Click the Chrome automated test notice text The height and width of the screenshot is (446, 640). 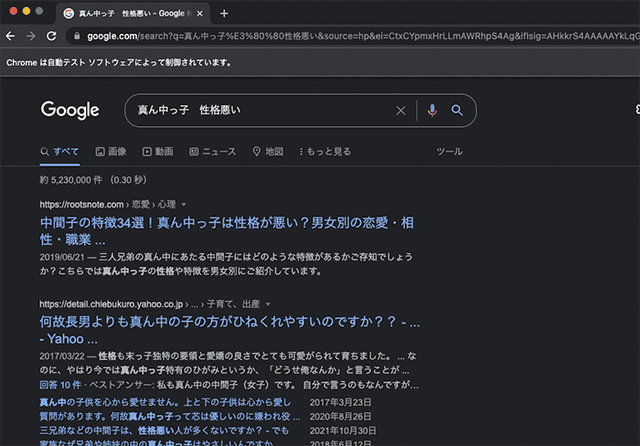click(x=119, y=63)
